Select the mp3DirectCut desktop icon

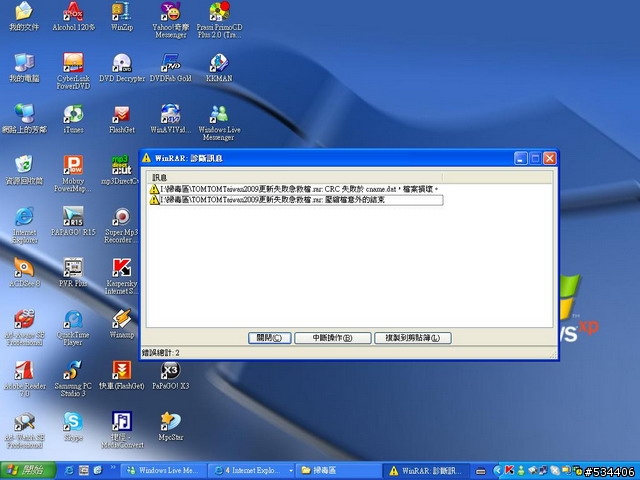[120, 170]
